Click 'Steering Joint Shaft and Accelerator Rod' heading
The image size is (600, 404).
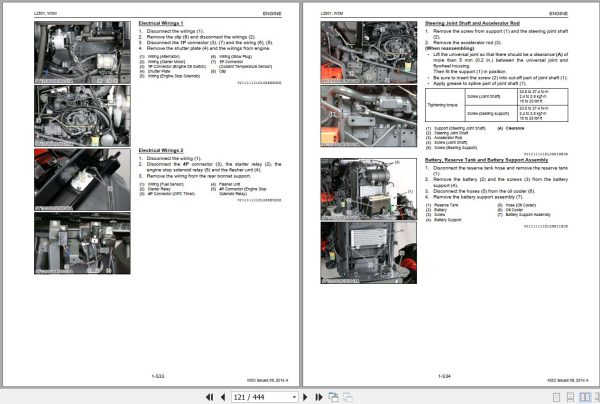472,23
